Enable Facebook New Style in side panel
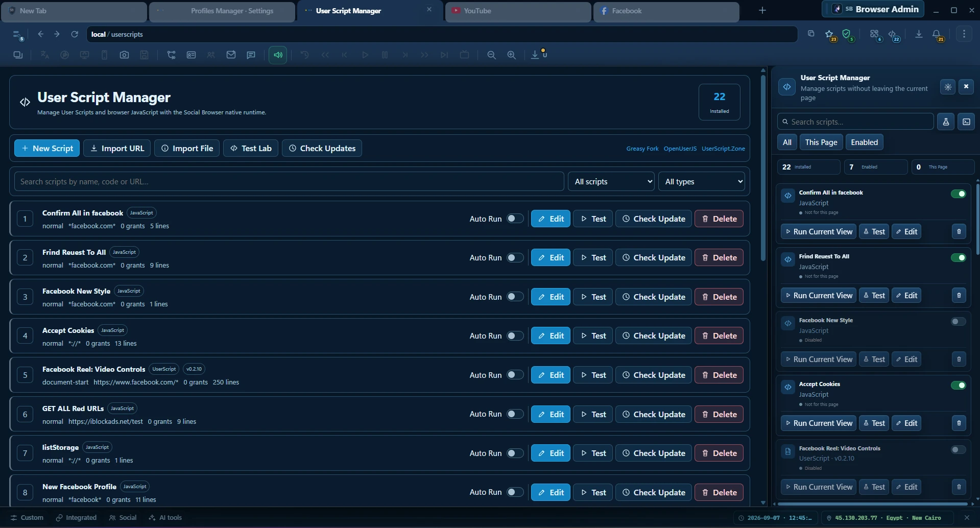 [959, 321]
